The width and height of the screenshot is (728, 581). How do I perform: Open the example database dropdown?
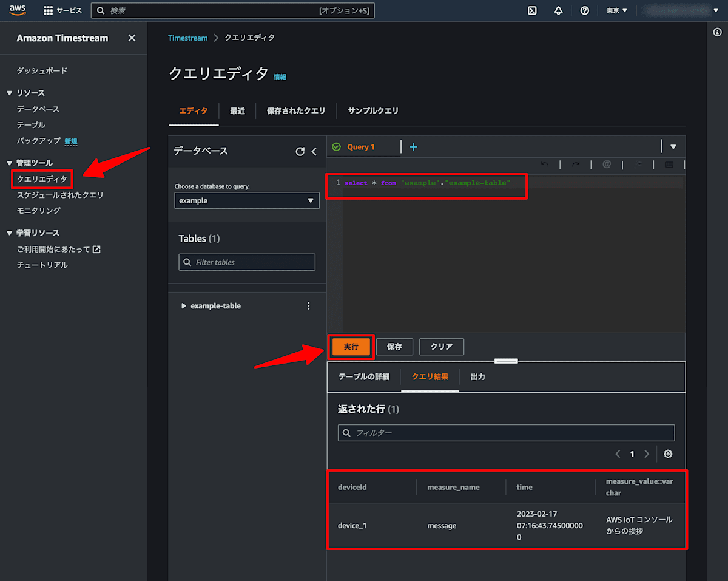[247, 200]
